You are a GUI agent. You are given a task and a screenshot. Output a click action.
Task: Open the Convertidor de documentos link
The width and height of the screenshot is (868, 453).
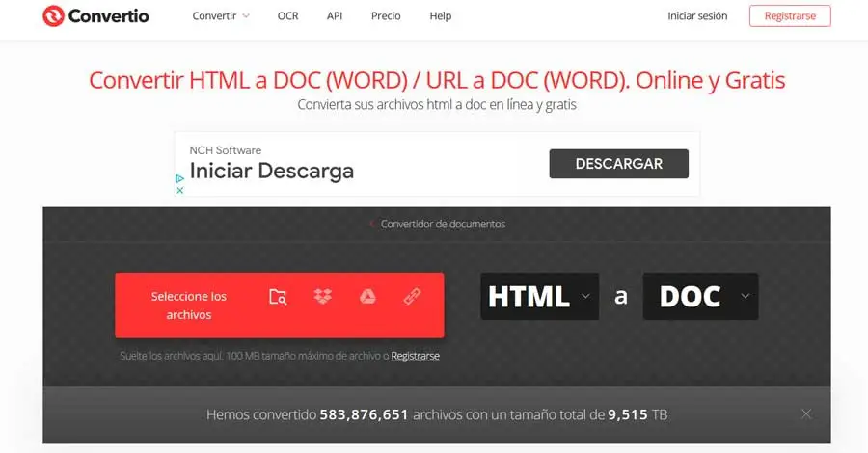(x=443, y=224)
